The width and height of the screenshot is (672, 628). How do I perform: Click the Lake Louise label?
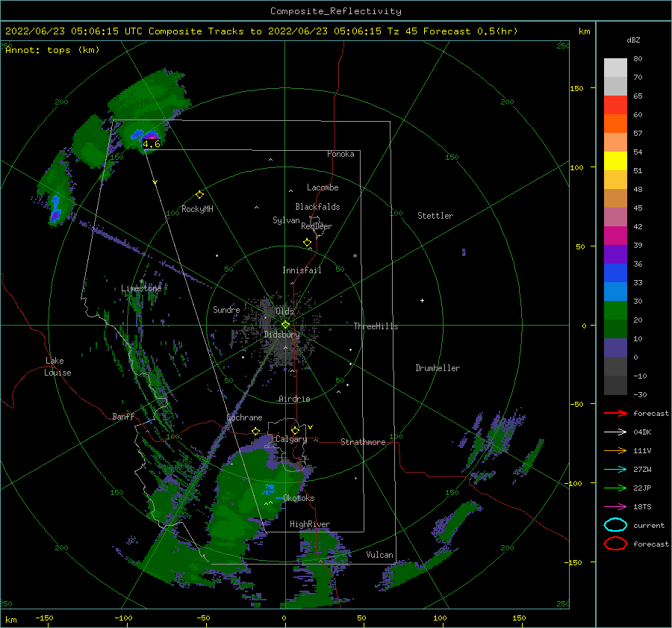coord(57,367)
